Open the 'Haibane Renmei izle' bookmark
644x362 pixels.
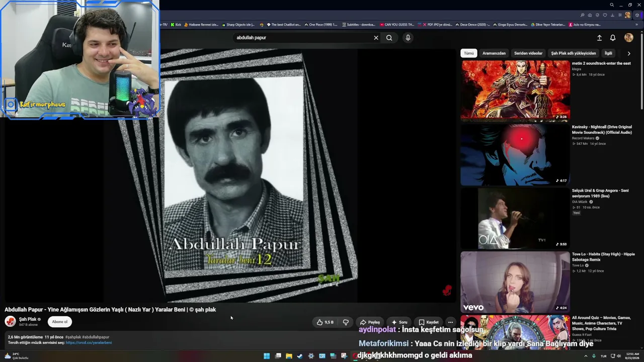pos(201,25)
